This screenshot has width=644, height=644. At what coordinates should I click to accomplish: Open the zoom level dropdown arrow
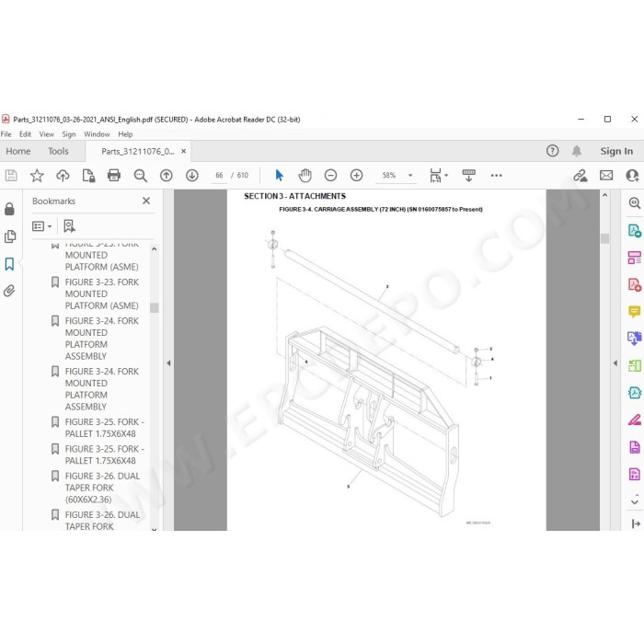pyautogui.click(x=410, y=176)
